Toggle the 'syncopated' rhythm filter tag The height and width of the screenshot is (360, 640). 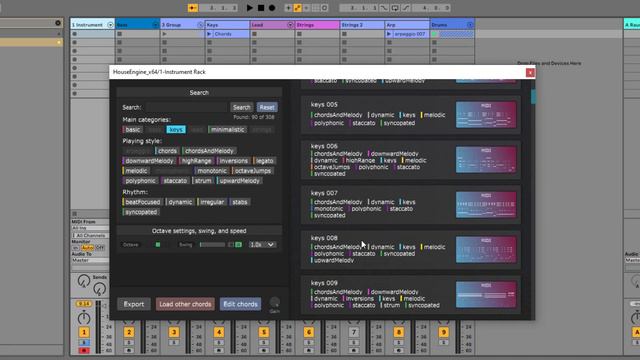[140, 212]
